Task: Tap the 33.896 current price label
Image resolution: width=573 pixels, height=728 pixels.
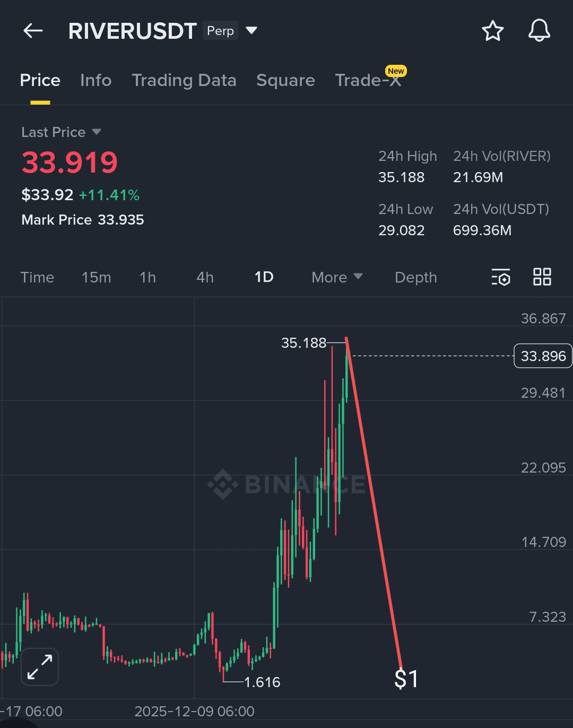Action: pyautogui.click(x=543, y=356)
